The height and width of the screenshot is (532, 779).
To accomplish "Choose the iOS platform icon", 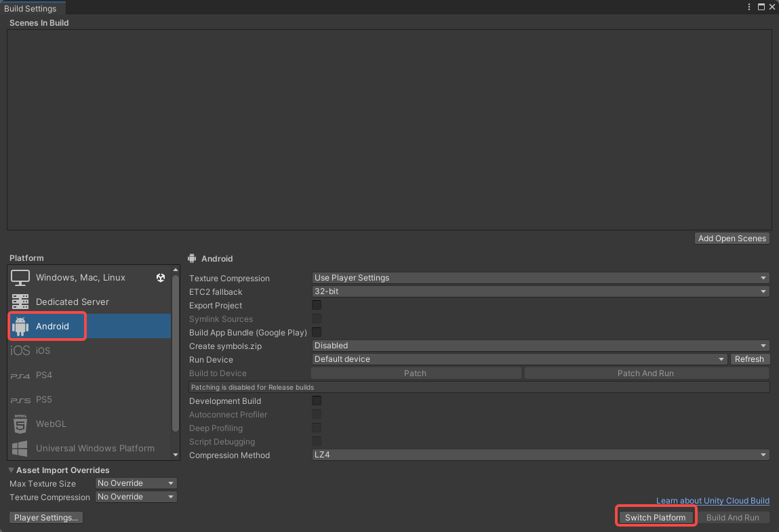I will [20, 351].
